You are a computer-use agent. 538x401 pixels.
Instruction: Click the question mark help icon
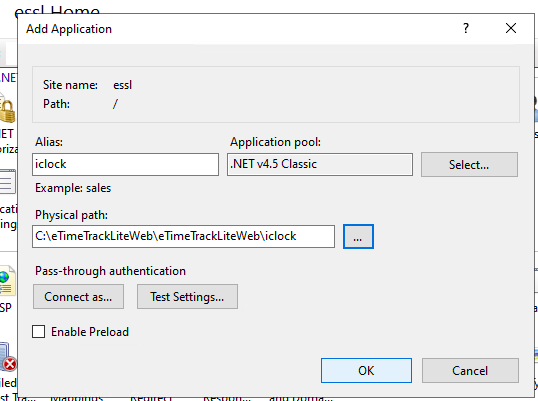466,28
